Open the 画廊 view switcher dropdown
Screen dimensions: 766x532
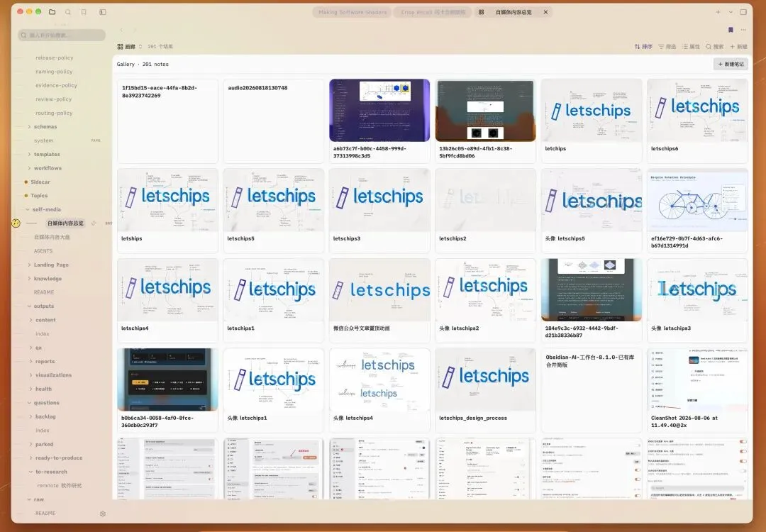(130, 46)
